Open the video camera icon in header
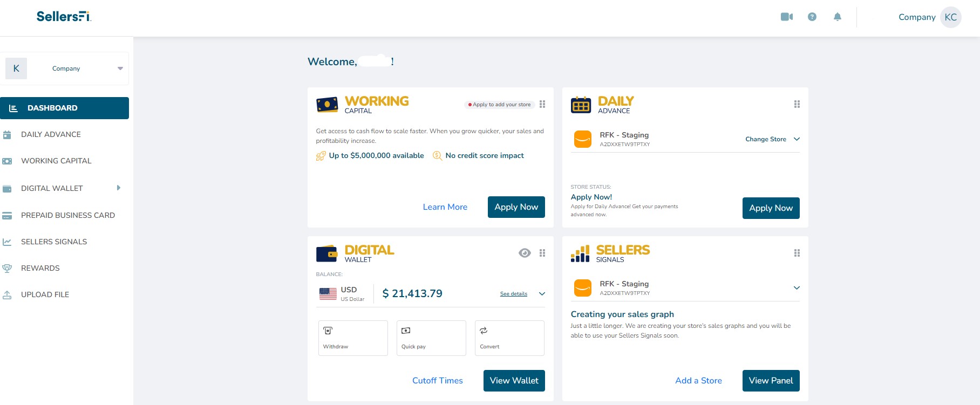The image size is (980, 405). 787,17
